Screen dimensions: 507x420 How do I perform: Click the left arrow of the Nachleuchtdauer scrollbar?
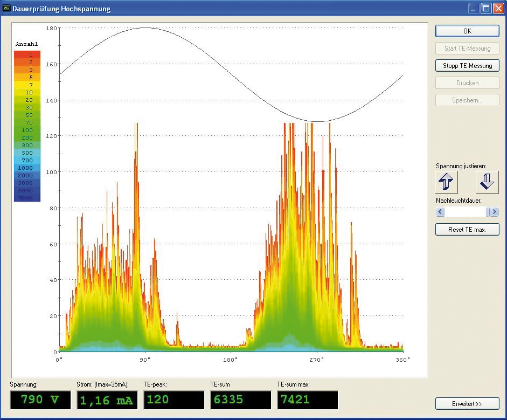pos(439,212)
